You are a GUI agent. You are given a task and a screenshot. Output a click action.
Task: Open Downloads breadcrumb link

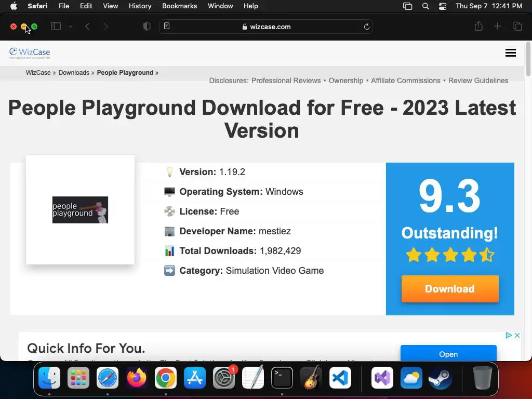pyautogui.click(x=74, y=73)
